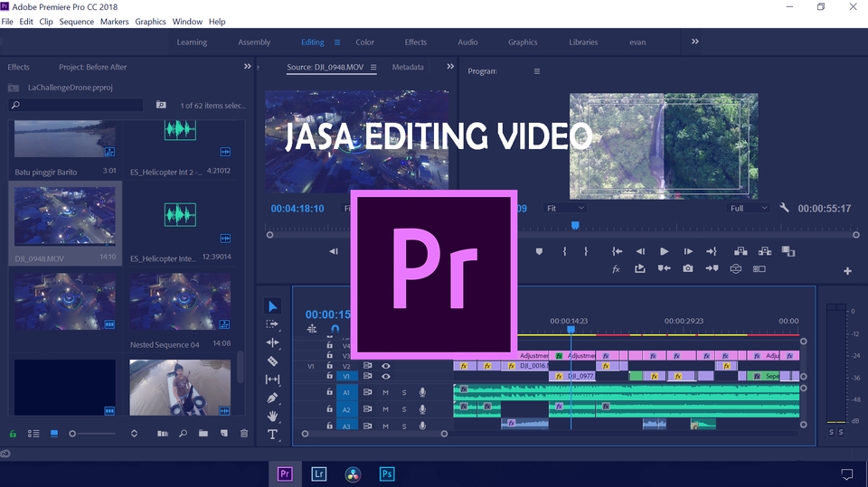Mark In point in Program monitor
Screen dimensions: 868x487
click(564, 251)
